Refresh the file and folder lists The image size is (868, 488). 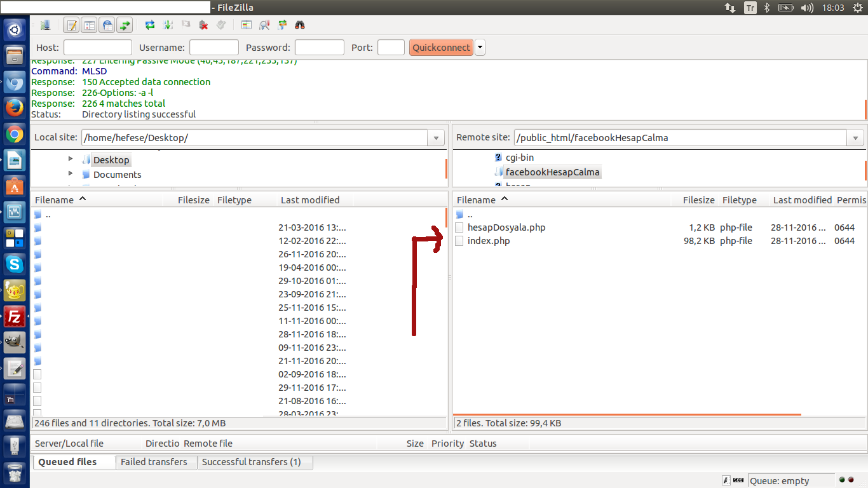tap(150, 25)
